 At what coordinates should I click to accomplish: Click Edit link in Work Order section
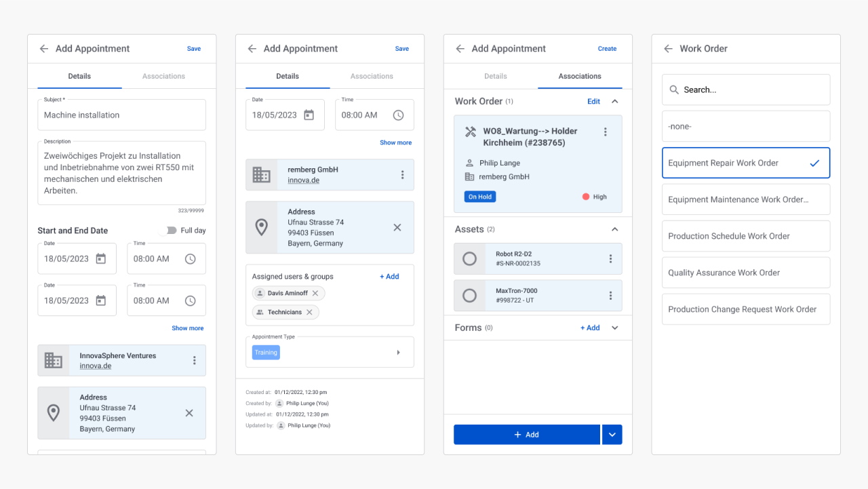pos(593,102)
